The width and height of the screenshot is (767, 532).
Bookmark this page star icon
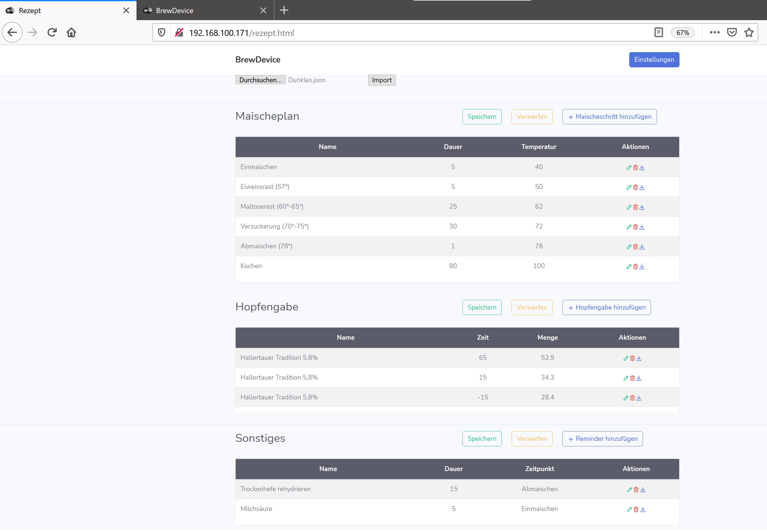[x=749, y=32]
